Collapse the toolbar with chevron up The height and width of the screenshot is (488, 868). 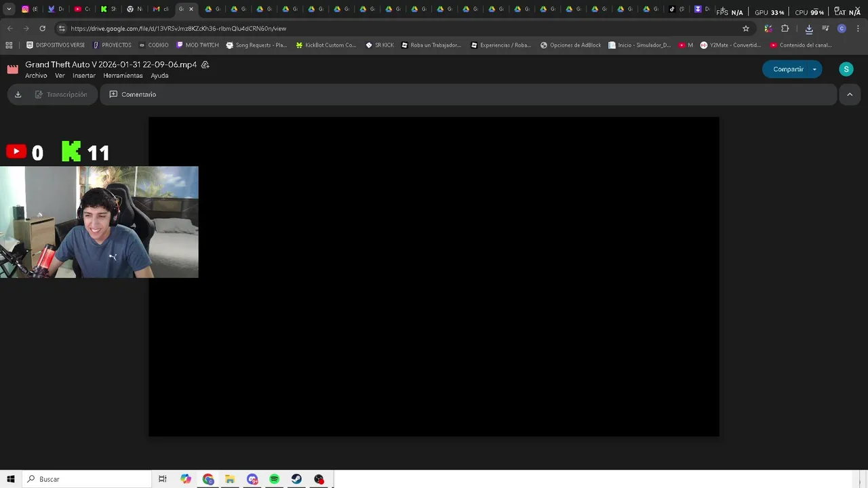pyautogui.click(x=850, y=94)
